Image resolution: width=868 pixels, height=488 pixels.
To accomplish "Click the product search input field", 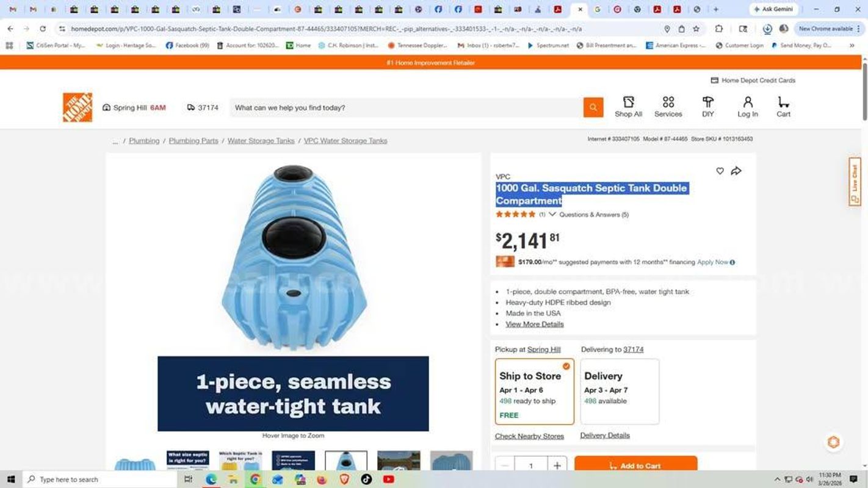I will [x=407, y=107].
